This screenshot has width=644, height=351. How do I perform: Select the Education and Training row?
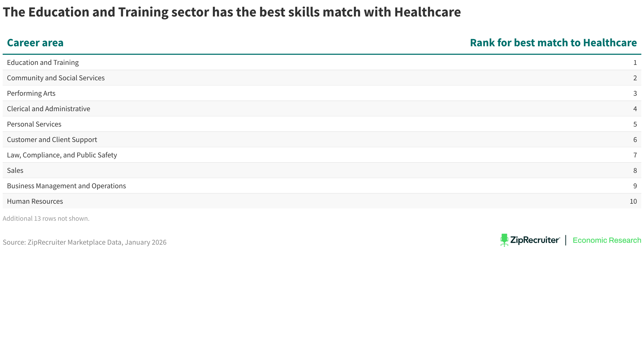(43, 62)
